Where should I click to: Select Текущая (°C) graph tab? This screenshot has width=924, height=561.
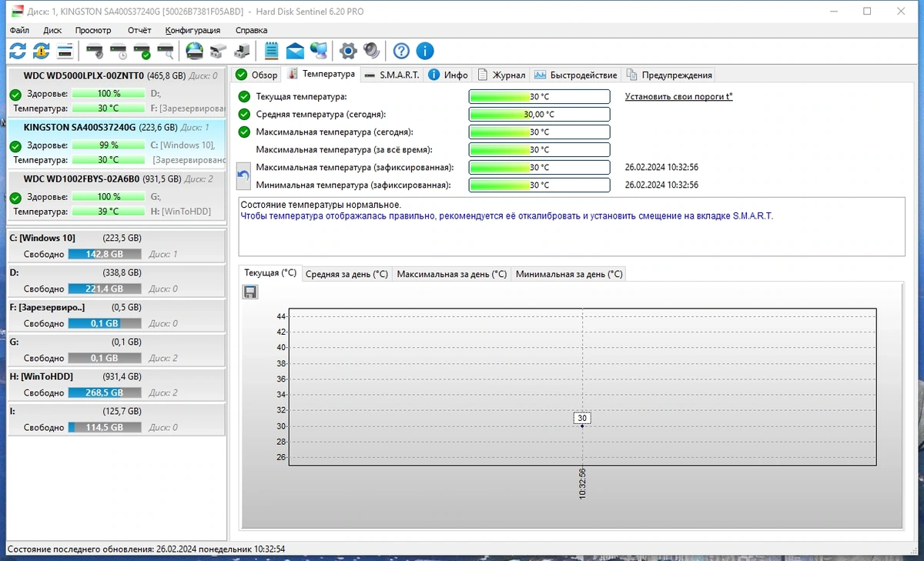(x=270, y=273)
